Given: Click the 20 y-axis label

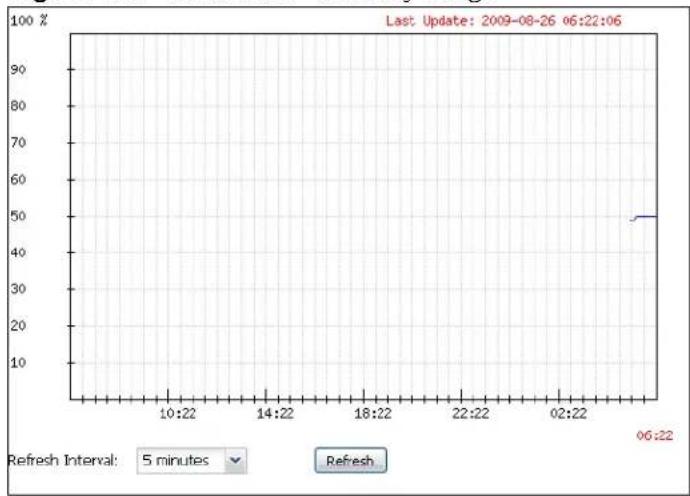Looking at the screenshot, I should coord(18,326).
